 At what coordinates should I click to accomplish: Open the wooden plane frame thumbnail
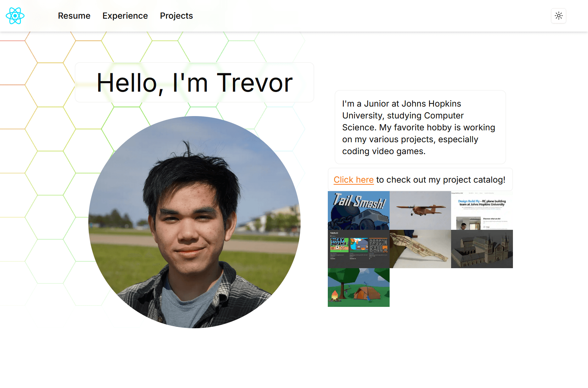(420, 249)
